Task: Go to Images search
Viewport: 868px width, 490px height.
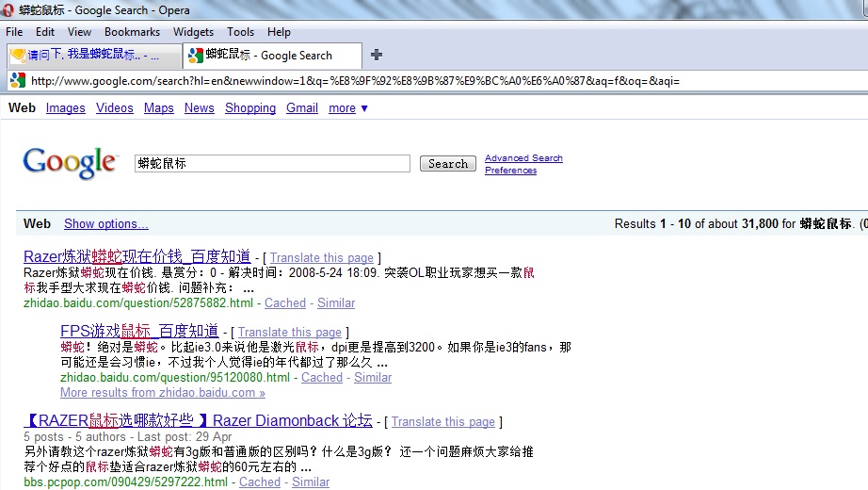Action: pos(65,108)
